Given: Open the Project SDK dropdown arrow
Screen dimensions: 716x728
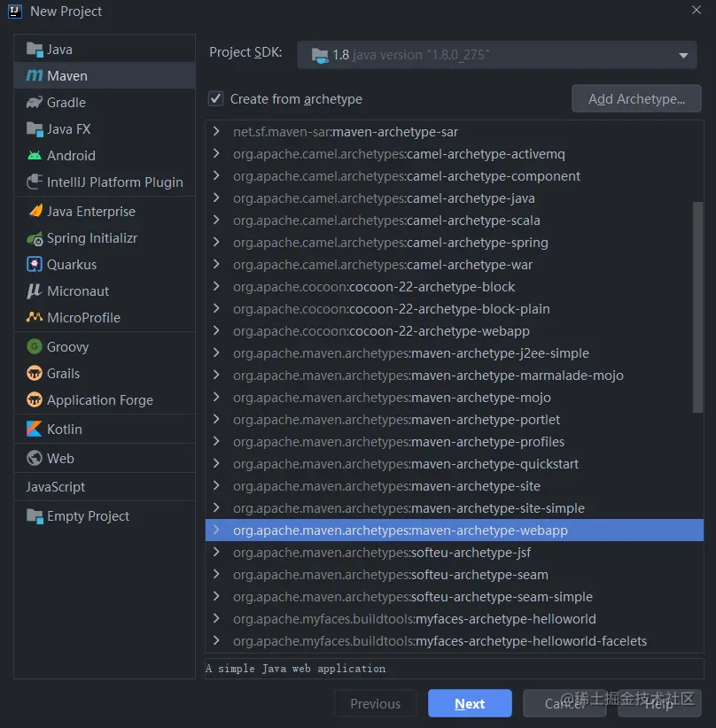Looking at the screenshot, I should tap(683, 55).
